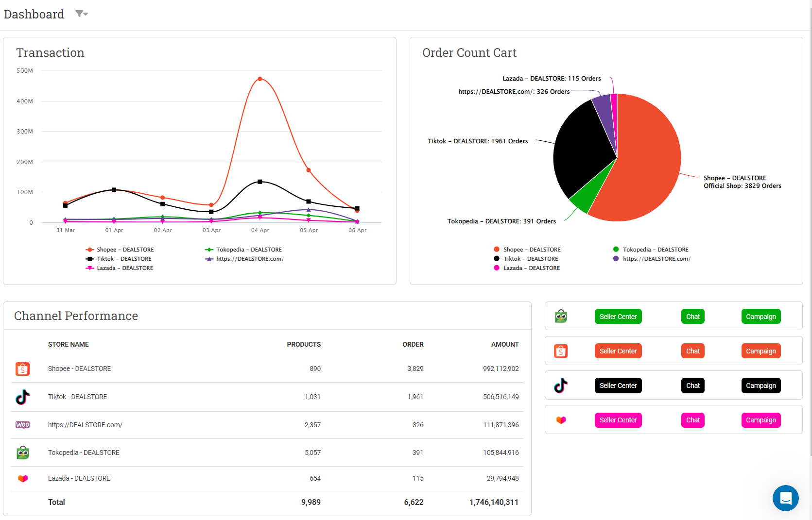Click the Tiktok icon in Channel Performance table
Image resolution: width=812 pixels, height=520 pixels.
tap(22, 397)
